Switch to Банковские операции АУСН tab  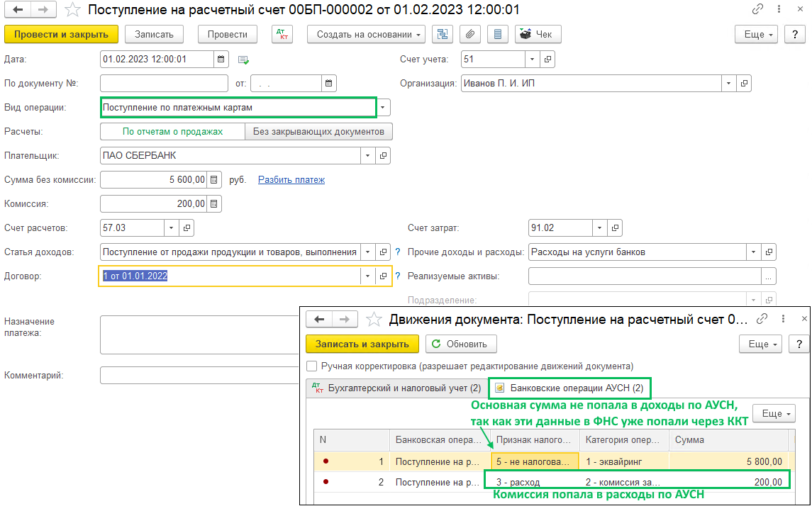(570, 388)
